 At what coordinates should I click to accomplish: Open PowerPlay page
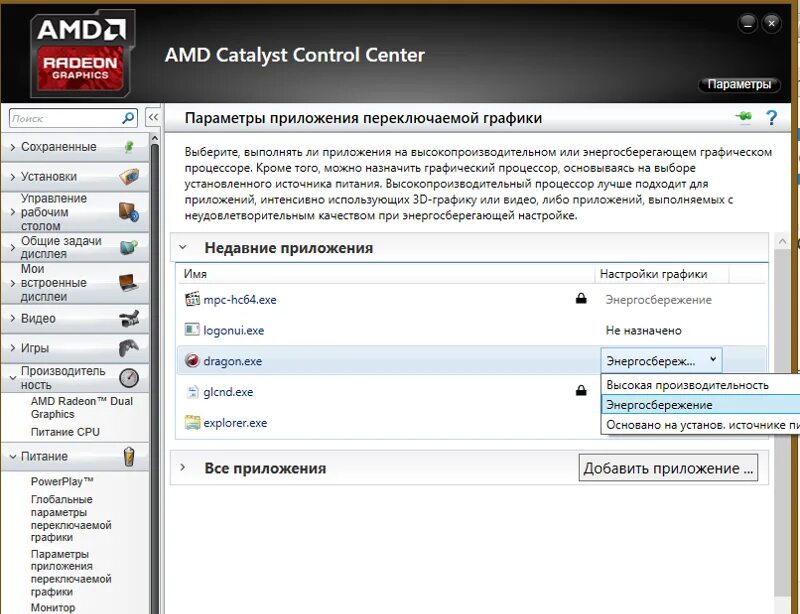[x=62, y=481]
